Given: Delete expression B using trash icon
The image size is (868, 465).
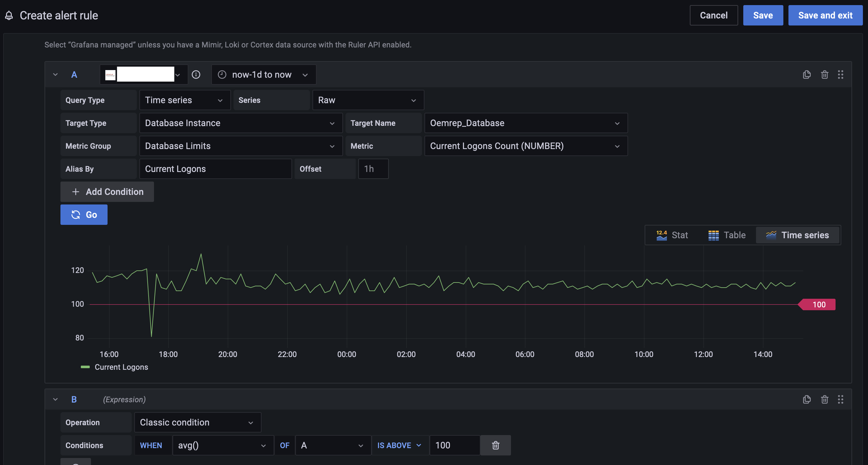Looking at the screenshot, I should pos(824,399).
